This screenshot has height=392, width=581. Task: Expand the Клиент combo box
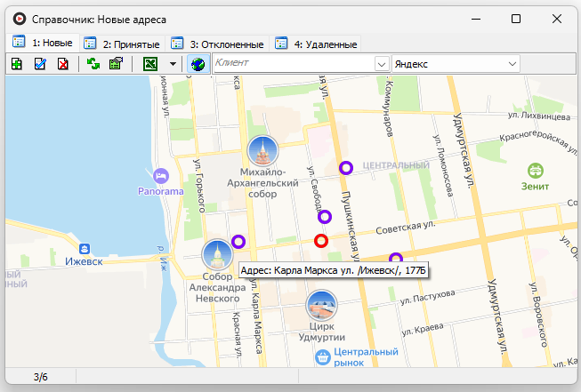[382, 64]
